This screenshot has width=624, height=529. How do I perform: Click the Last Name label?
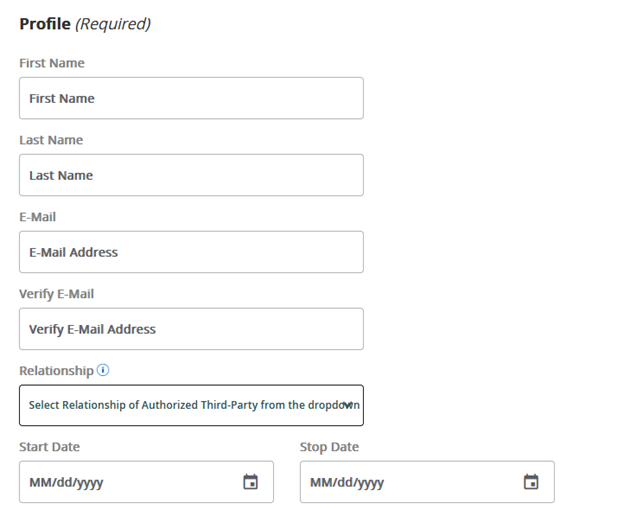point(51,140)
